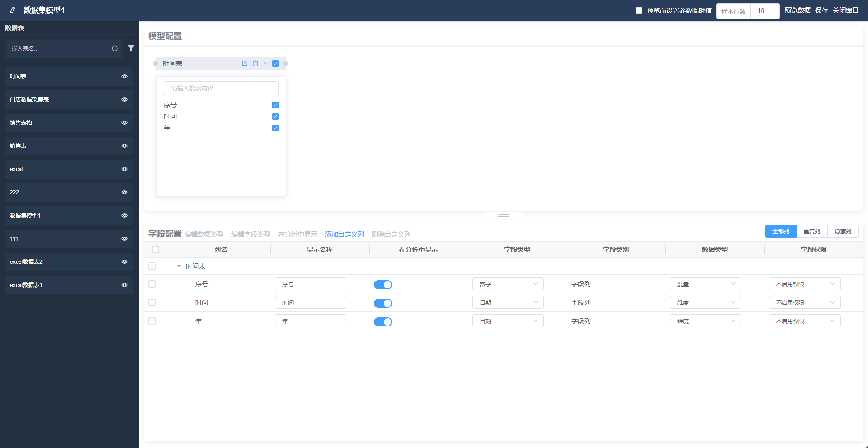Focus the 样本行数 input showing 10
This screenshot has height=448, width=868.
click(765, 11)
